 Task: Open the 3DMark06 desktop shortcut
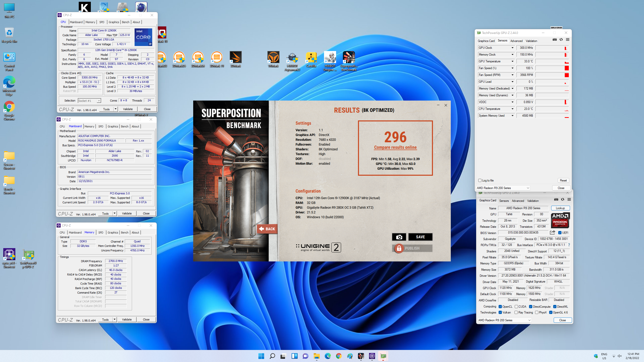(198, 59)
